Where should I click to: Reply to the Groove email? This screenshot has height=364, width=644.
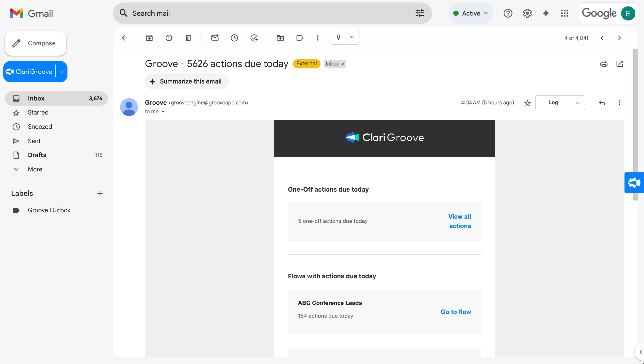point(602,102)
